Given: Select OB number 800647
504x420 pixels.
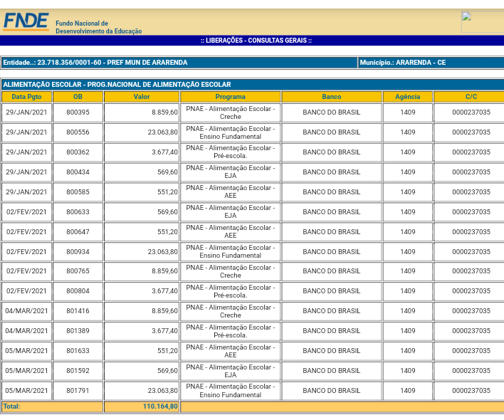Looking at the screenshot, I should 78,232.
